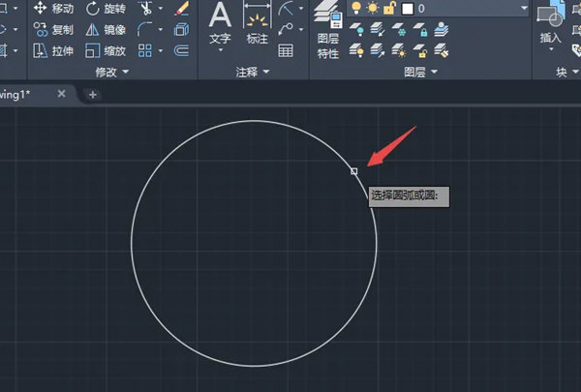Image resolution: width=581 pixels, height=392 pixels.
Task: Toggle layer lock padlock icon
Action: pos(387,8)
